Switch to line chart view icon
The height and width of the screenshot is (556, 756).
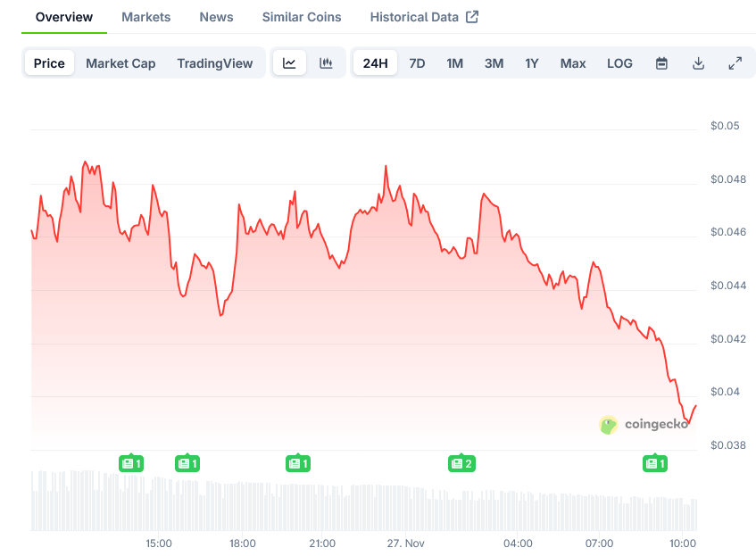point(289,63)
